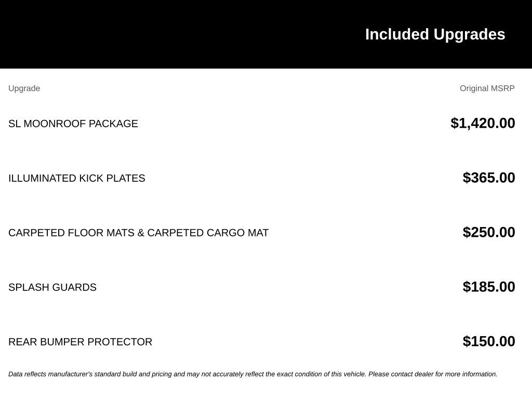Click the $250.00 price value
The width and height of the screenshot is (532, 399).
point(489,232)
